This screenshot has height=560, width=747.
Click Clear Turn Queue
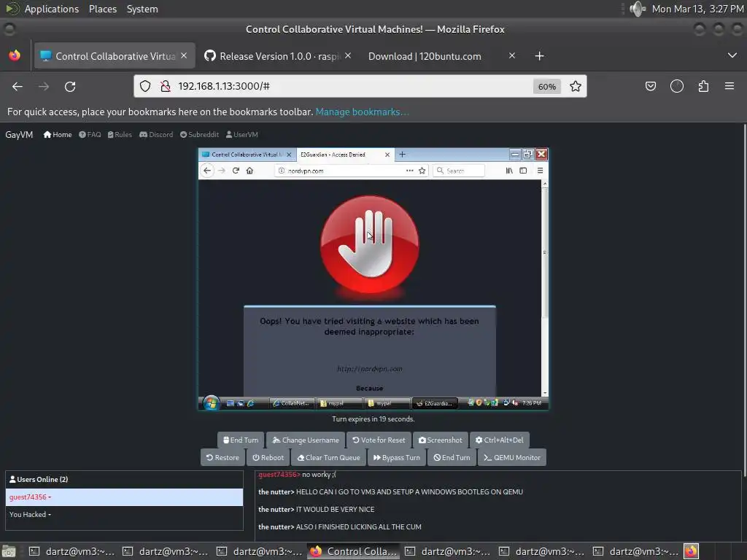pos(329,458)
